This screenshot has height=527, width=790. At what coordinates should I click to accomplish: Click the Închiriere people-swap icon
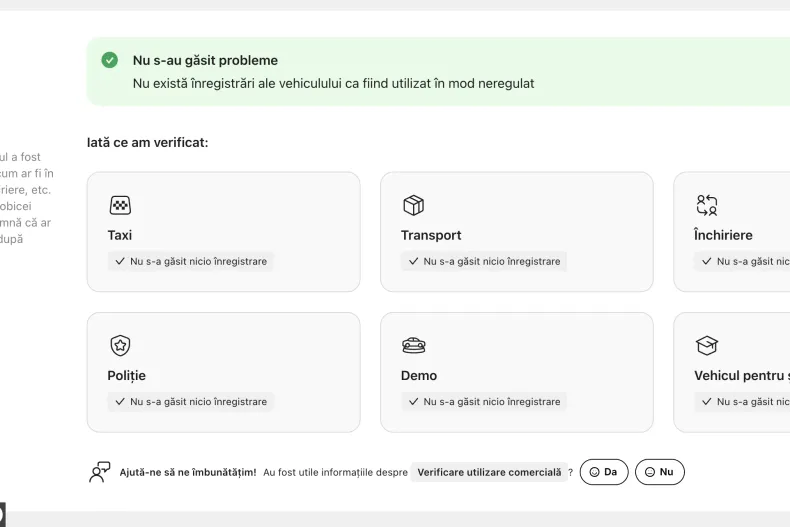[707, 206]
